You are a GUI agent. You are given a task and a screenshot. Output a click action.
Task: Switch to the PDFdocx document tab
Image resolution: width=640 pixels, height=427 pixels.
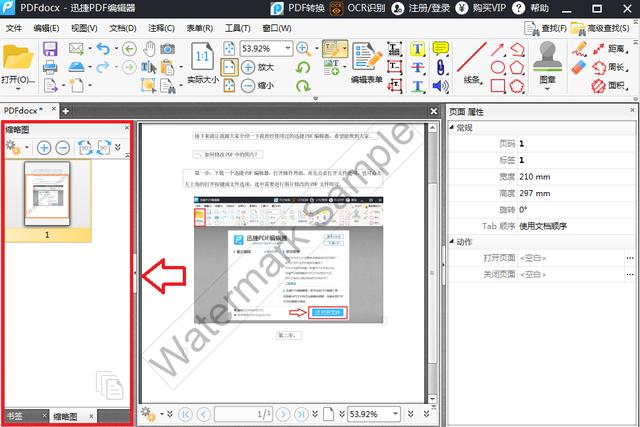[24, 111]
